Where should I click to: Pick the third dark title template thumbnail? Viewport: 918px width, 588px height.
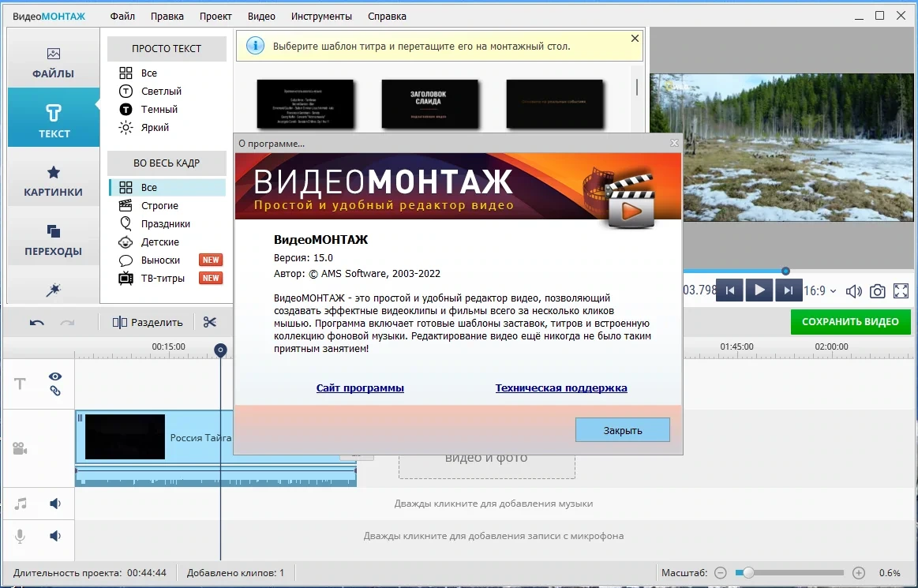coord(554,103)
